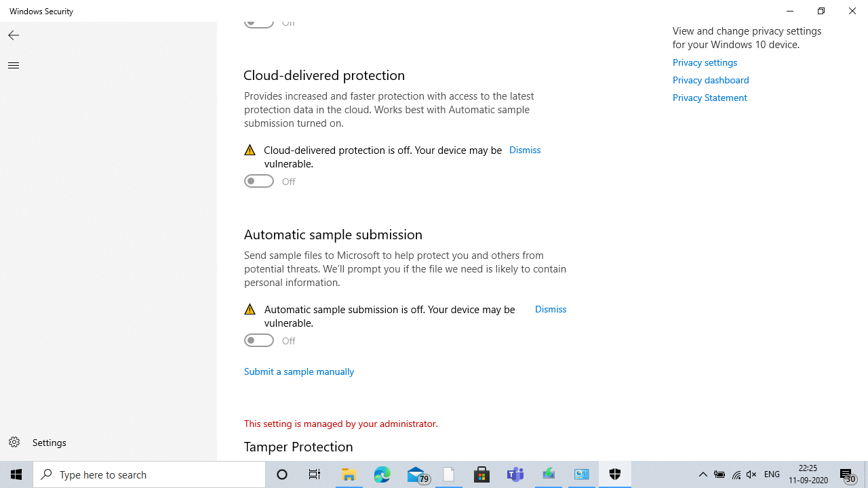This screenshot has height=488, width=868.
Task: Open the Control Panel taskbar icon
Action: coord(582,474)
